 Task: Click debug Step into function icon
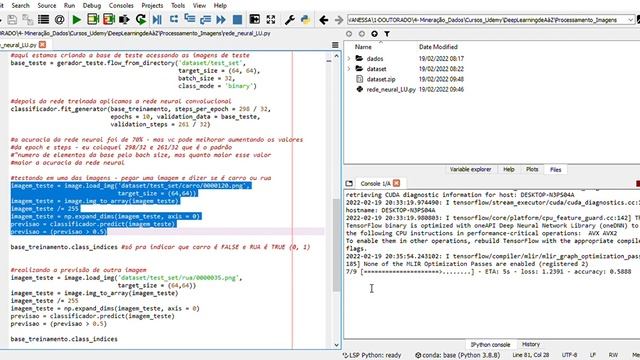189,20
